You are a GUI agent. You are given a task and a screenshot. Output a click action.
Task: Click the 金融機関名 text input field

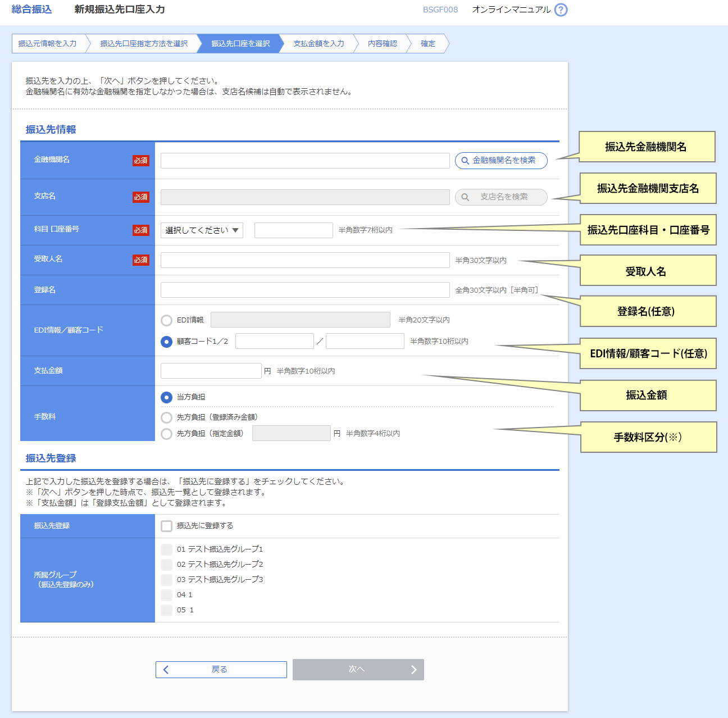(304, 161)
